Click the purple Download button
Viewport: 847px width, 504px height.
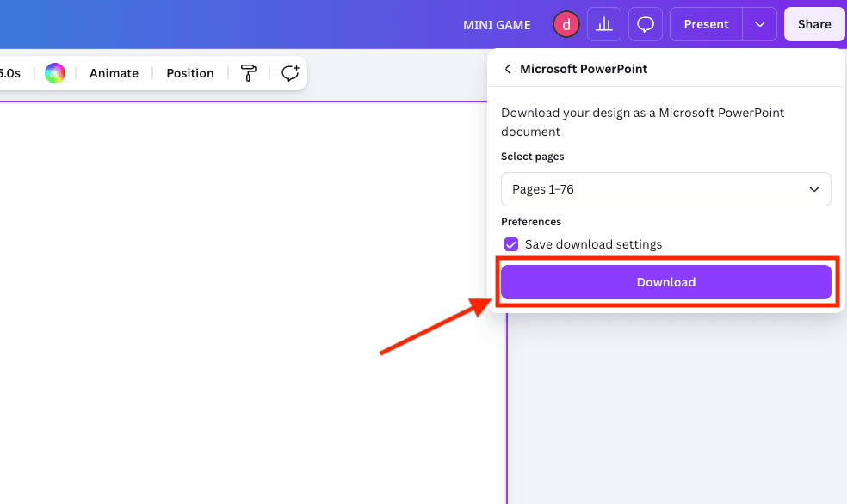tap(665, 282)
